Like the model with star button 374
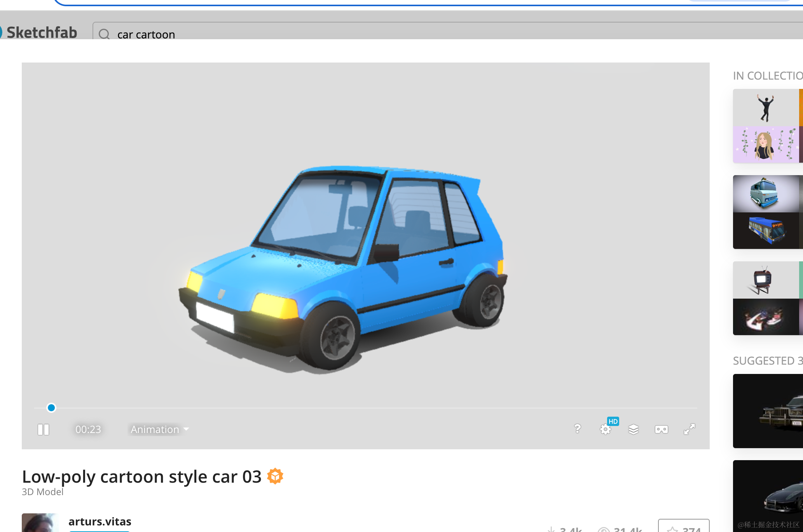This screenshot has height=532, width=803. click(x=684, y=526)
